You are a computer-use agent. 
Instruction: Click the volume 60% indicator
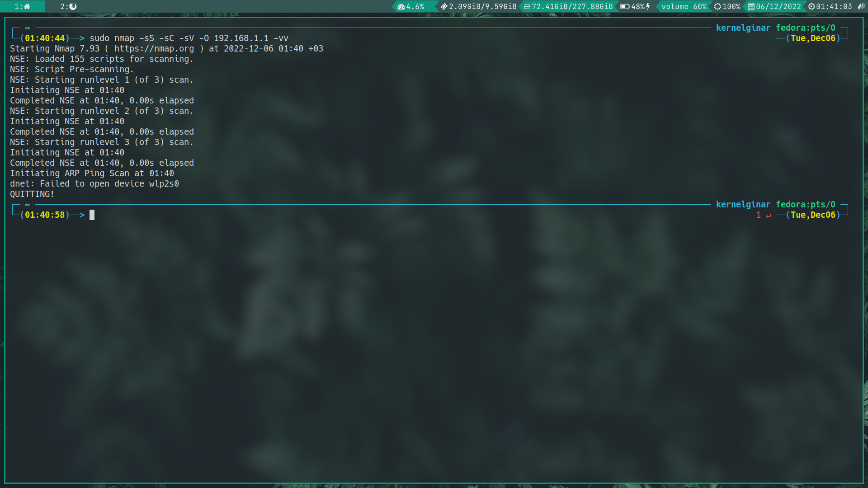click(x=684, y=6)
